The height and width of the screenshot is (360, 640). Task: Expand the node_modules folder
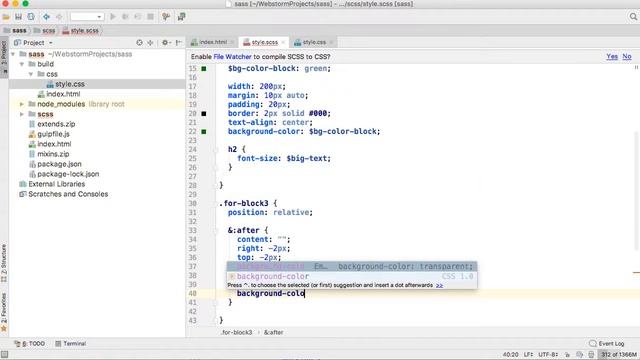click(x=22, y=104)
